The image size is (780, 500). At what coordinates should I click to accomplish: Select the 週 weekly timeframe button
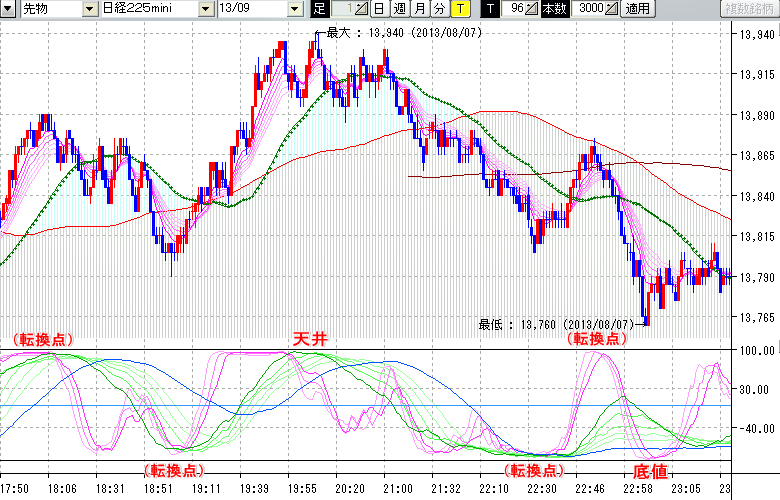point(399,9)
